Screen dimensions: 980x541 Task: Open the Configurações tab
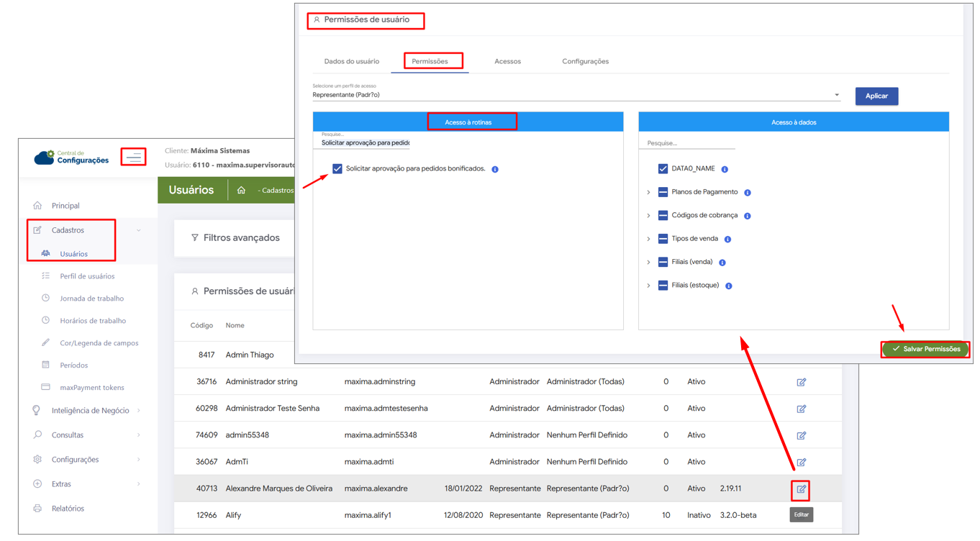coord(585,61)
